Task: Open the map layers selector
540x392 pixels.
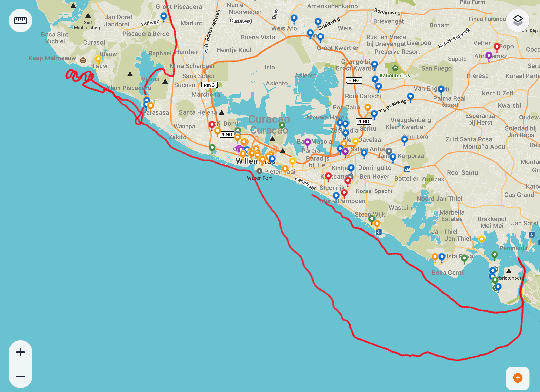Action: tap(518, 21)
